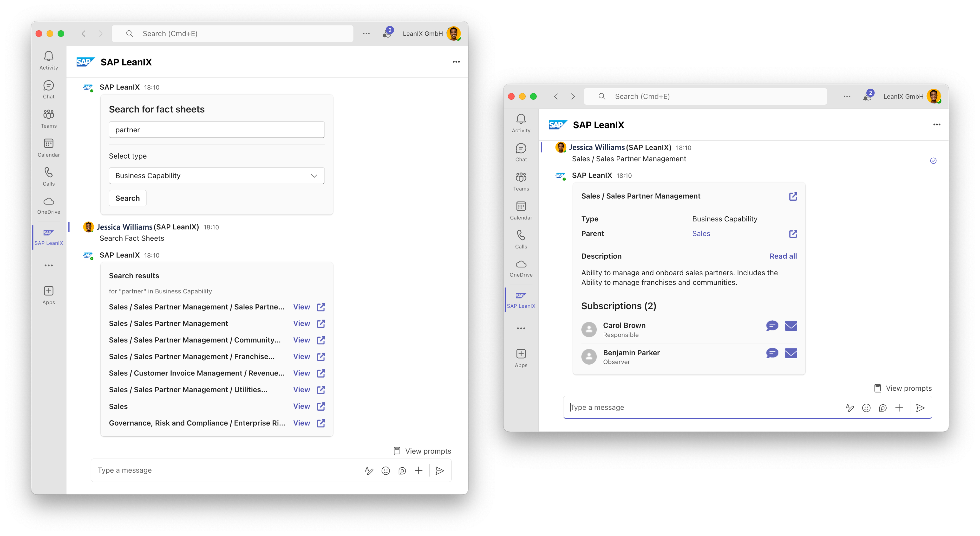View the Sales Partner Management / Utilities result
The width and height of the screenshot is (980, 536).
pos(301,389)
